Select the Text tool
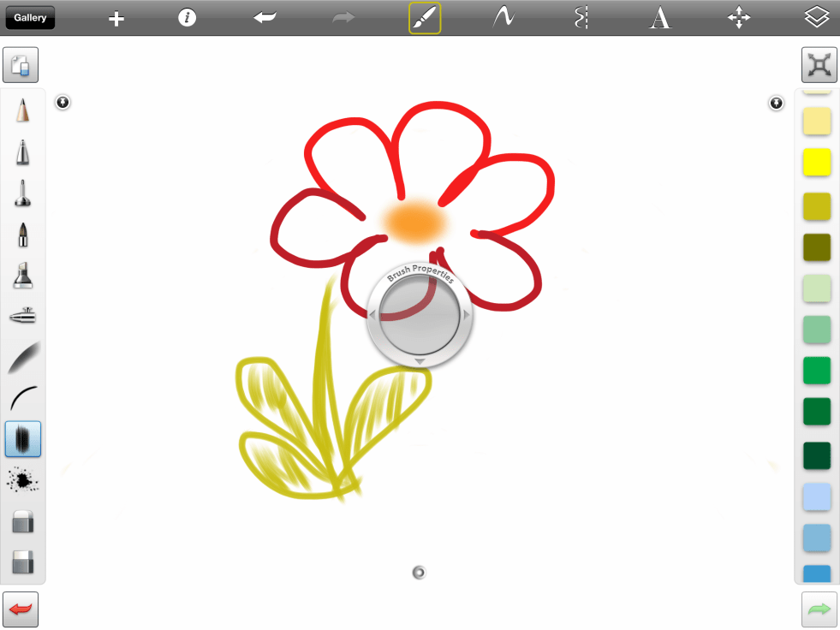 coord(660,18)
